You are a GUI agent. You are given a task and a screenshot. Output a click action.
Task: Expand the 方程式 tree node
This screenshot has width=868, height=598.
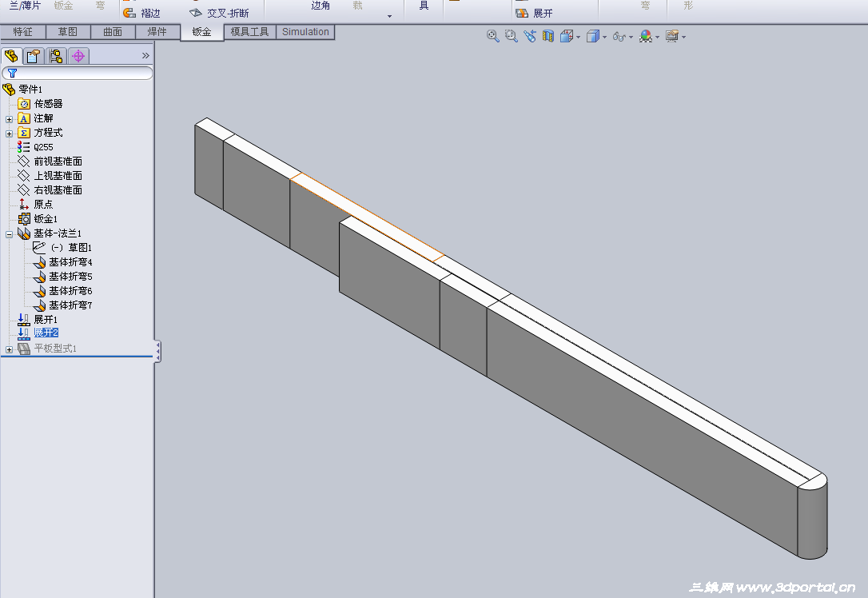tap(9, 134)
